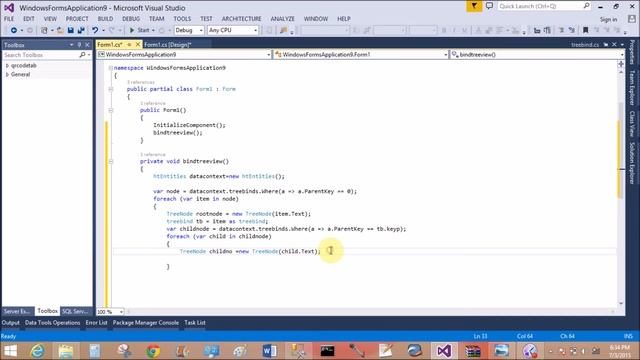The height and width of the screenshot is (360, 640).
Task: Click the comment out selection icon
Action: (x=562, y=30)
